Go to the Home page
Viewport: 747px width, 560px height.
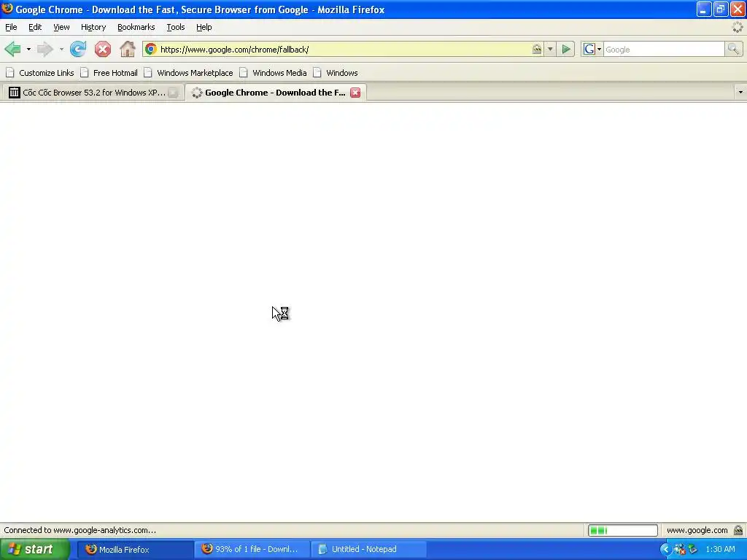click(x=127, y=49)
